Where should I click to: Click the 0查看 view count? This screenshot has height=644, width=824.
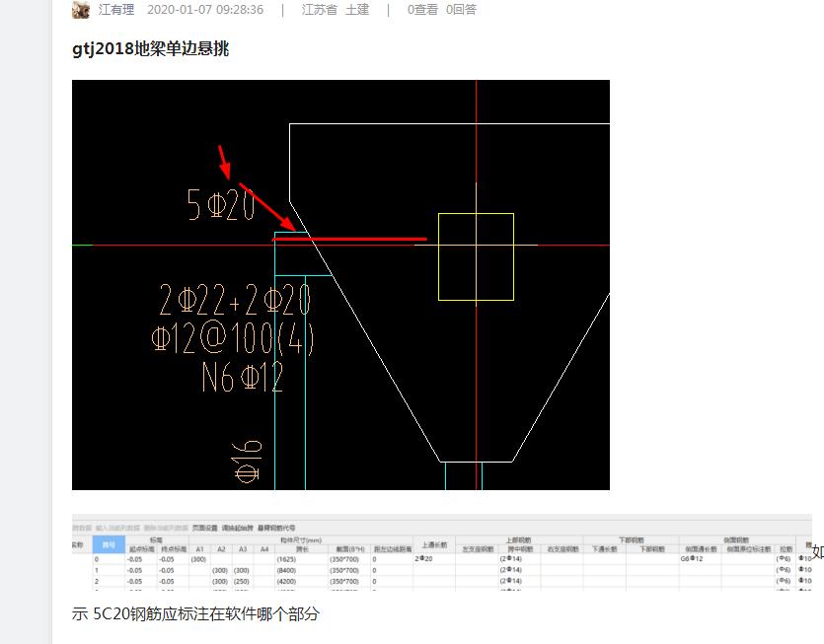[x=422, y=10]
